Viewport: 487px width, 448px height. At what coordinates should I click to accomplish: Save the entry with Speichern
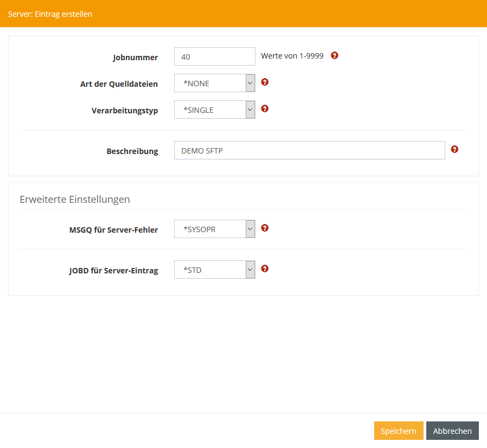tap(398, 431)
